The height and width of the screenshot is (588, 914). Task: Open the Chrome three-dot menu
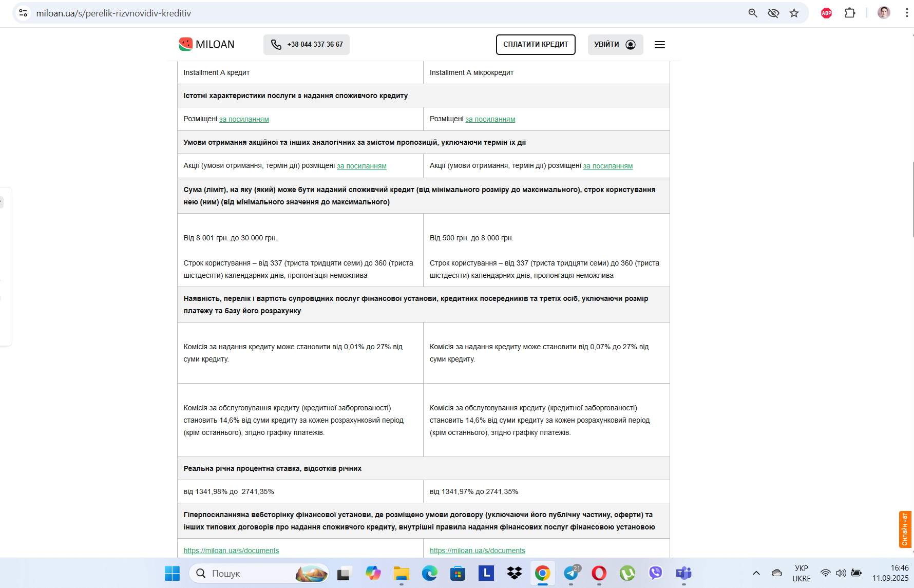(x=907, y=13)
